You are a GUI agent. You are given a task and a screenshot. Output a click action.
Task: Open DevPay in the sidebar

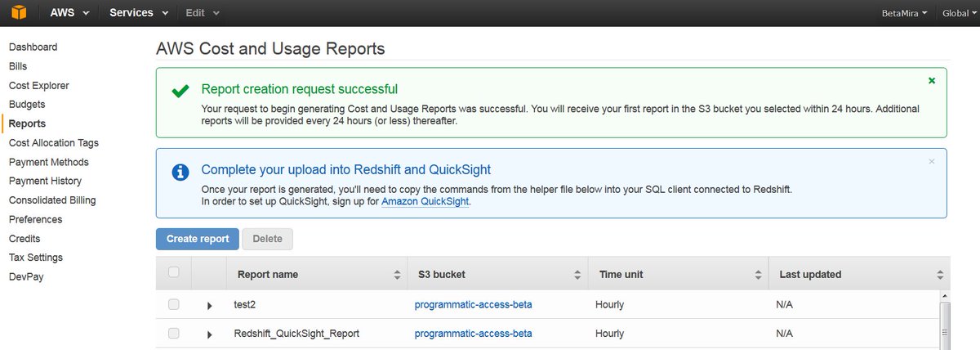click(26, 276)
